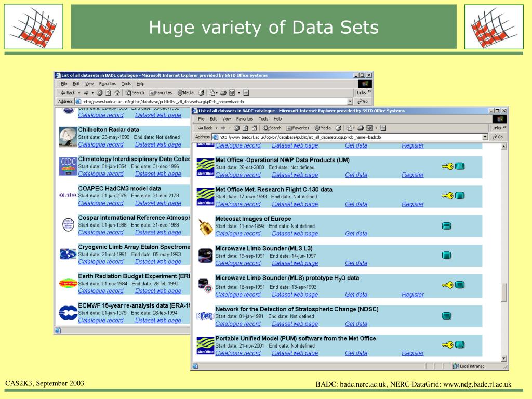The image size is (532, 399).
Task: Click Favorites button in front browser toolbar
Action: point(298,128)
